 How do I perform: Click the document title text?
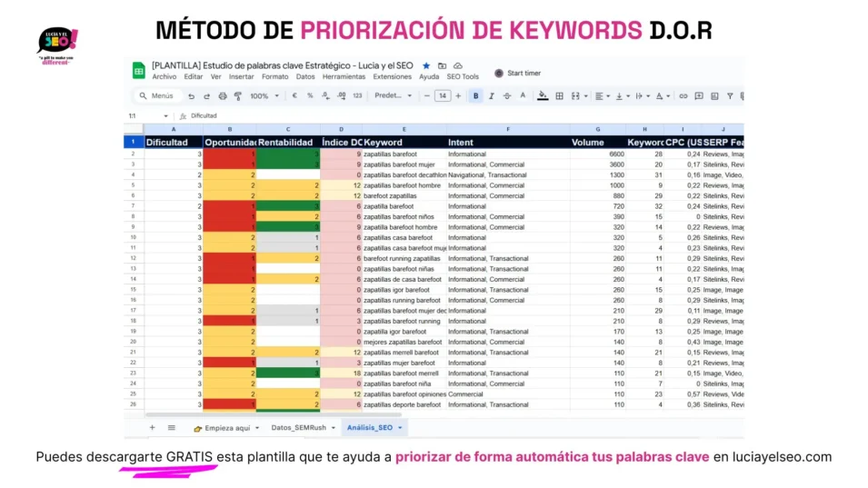(283, 65)
